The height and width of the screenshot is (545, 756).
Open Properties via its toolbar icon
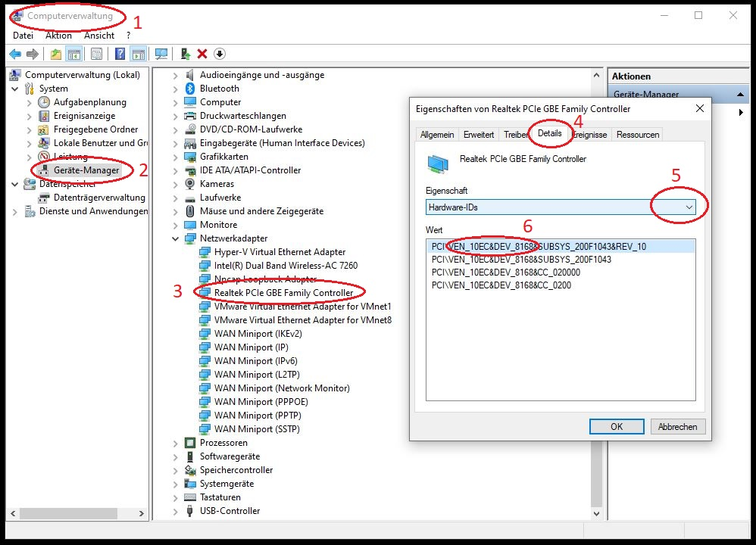point(96,53)
